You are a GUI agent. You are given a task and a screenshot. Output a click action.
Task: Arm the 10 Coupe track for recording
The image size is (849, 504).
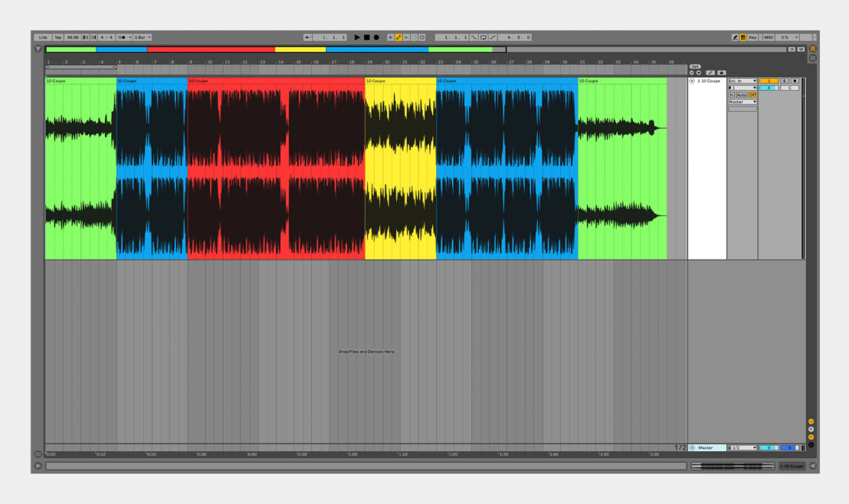click(795, 81)
